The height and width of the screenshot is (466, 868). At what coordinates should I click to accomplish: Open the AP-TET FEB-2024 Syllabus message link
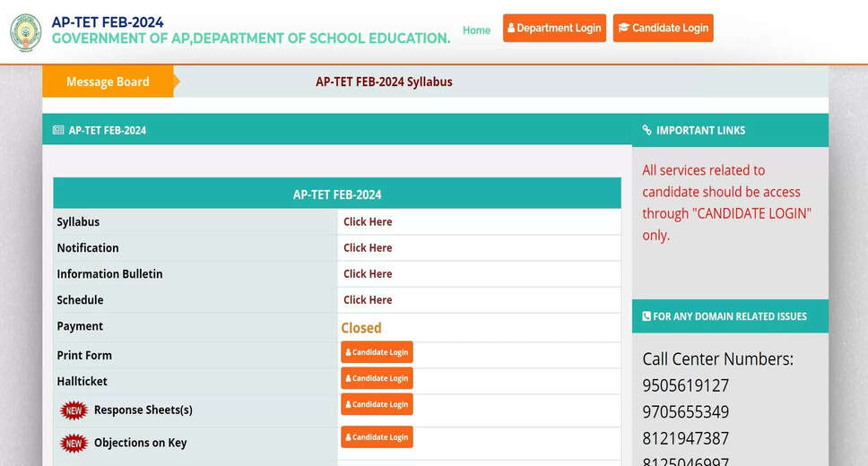pyautogui.click(x=384, y=82)
